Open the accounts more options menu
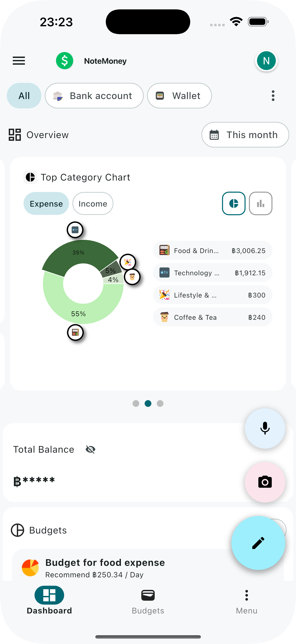The width and height of the screenshot is (296, 644). click(x=273, y=96)
